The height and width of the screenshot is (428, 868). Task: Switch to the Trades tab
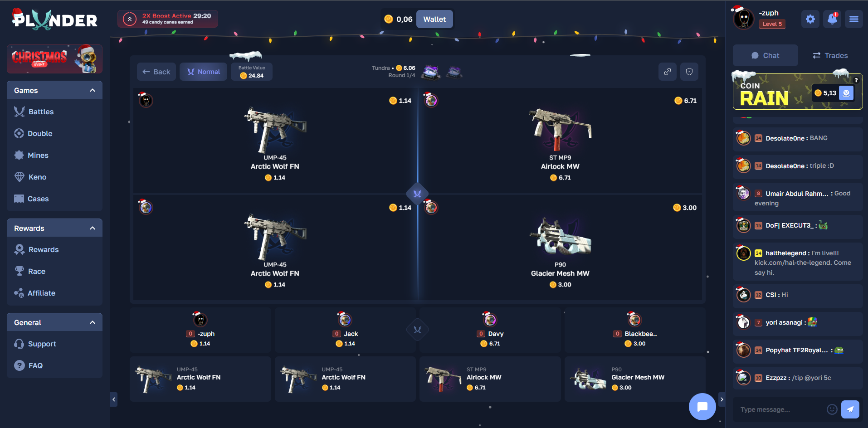[x=830, y=55]
